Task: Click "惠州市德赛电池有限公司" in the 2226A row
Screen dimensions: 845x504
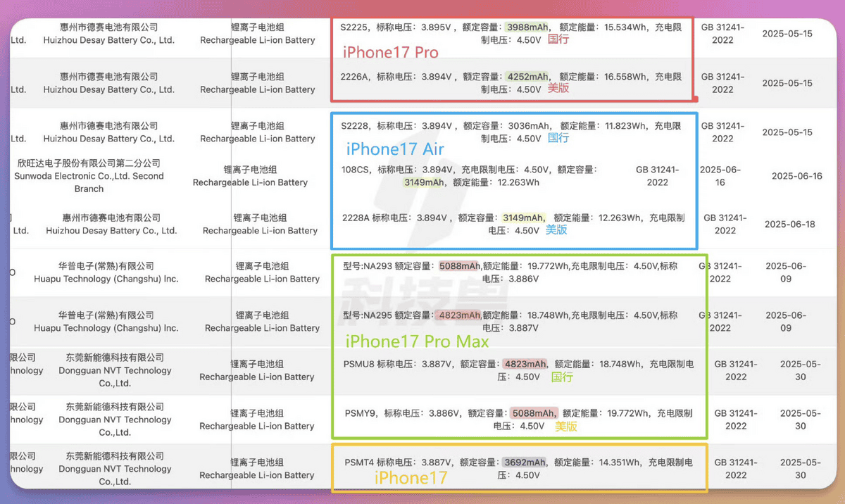Action: click(x=108, y=77)
